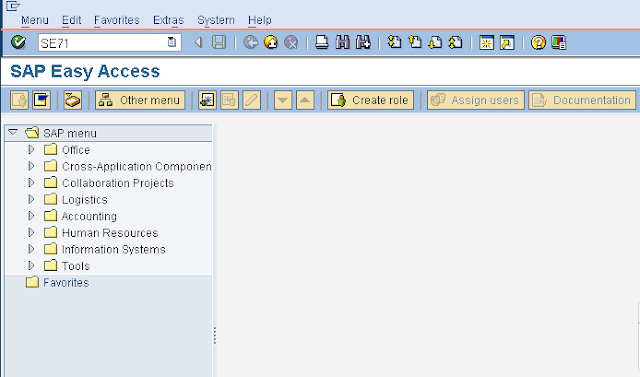The image size is (640, 377).
Task: Click the red Cancel icon
Action: pos(291,42)
